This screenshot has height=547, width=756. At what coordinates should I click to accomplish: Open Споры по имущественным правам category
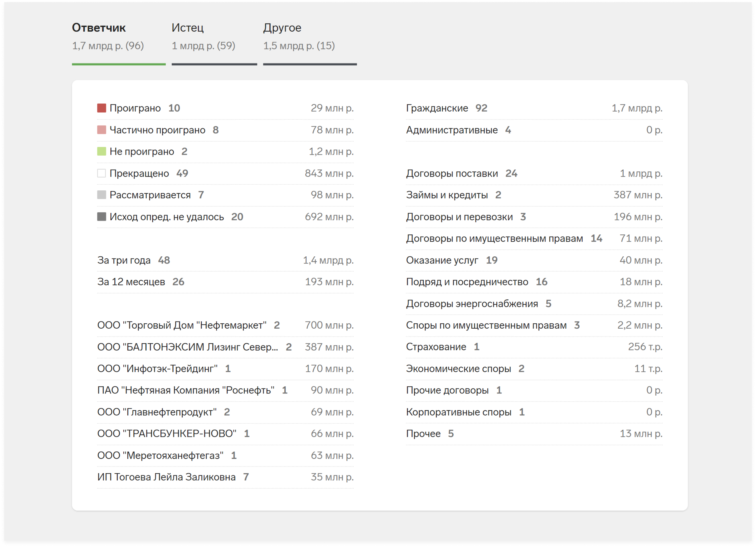[486, 325]
